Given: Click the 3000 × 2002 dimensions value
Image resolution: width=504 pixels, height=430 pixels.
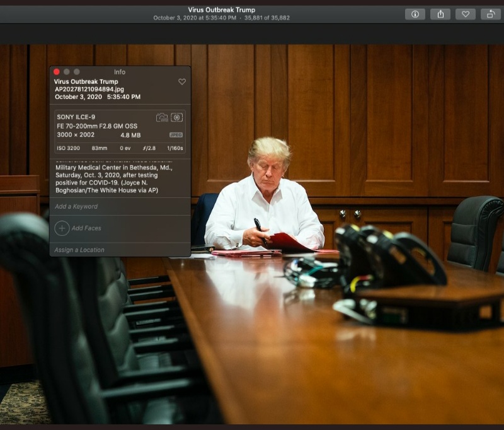Looking at the screenshot, I should point(76,135).
